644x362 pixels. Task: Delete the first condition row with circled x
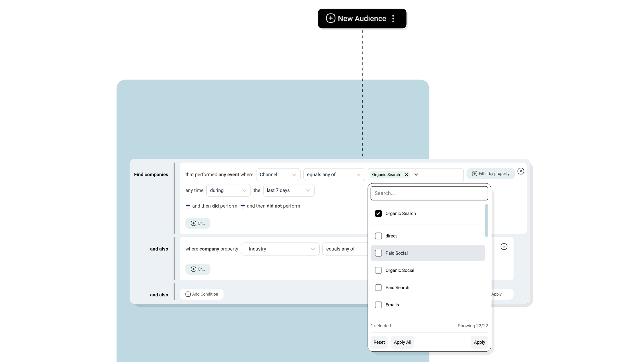click(521, 171)
